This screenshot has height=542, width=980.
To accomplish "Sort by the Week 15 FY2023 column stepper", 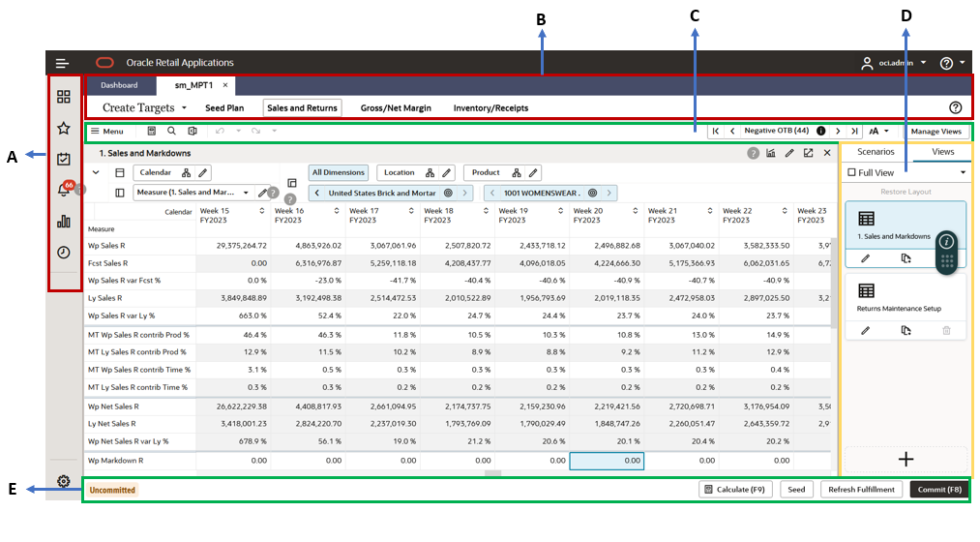I will click(262, 211).
